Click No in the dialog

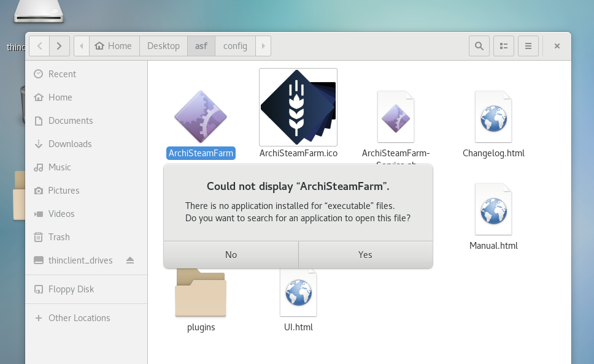[x=231, y=255]
